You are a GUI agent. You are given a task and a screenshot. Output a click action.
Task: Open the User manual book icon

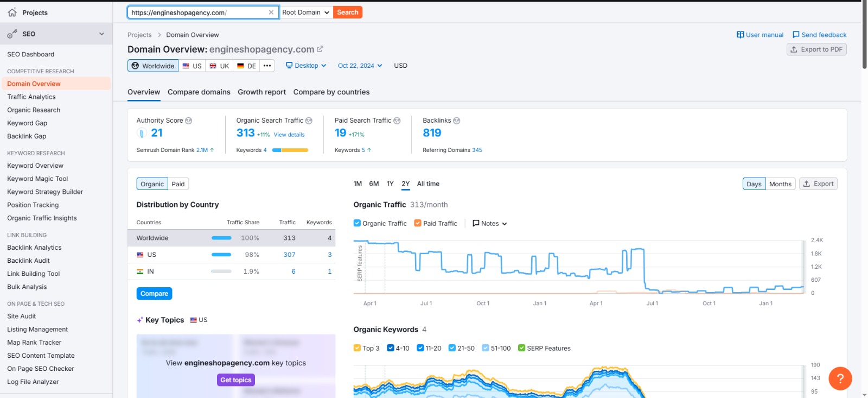point(740,35)
